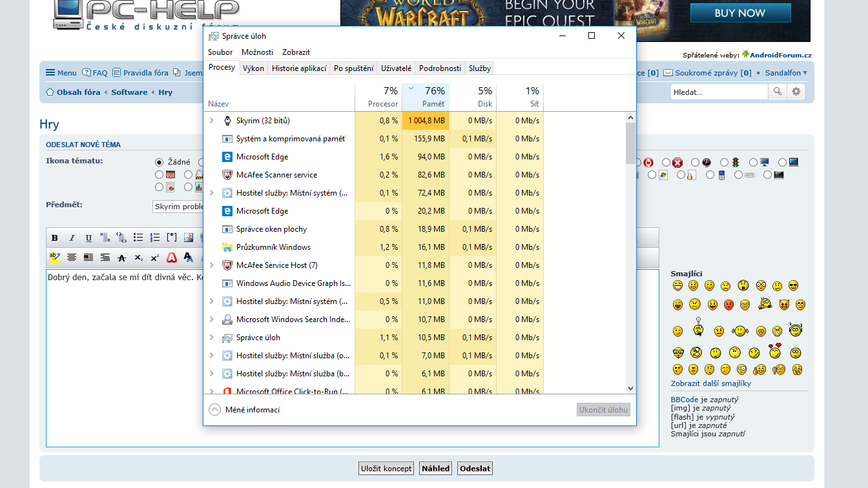
Task: Insert the thumbs-down smiley
Action: pos(779,370)
